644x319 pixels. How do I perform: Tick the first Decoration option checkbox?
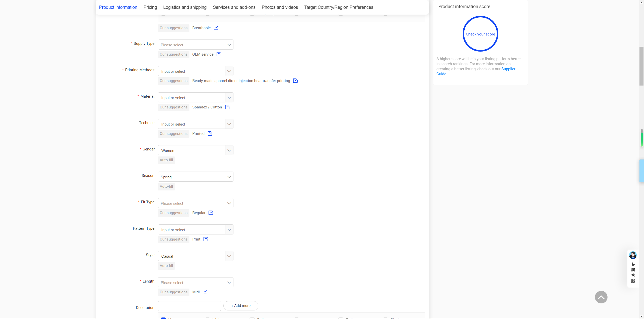point(163,318)
